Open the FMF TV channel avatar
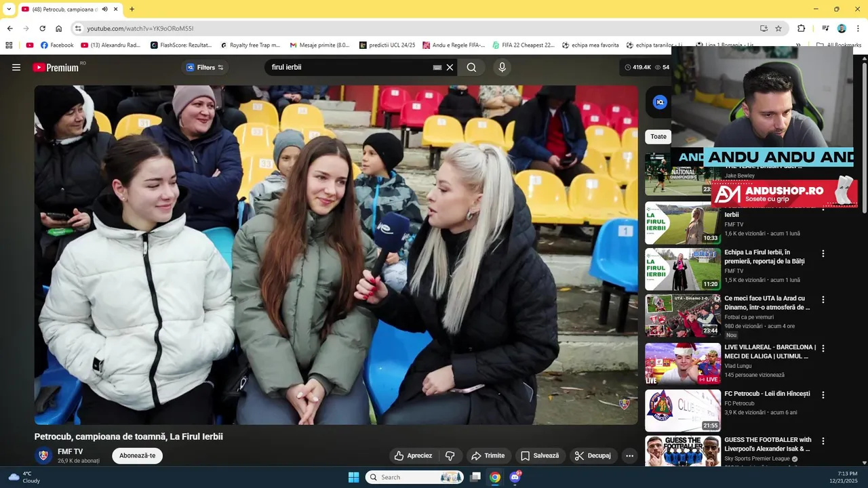This screenshot has height=488, width=868. coord(43,455)
